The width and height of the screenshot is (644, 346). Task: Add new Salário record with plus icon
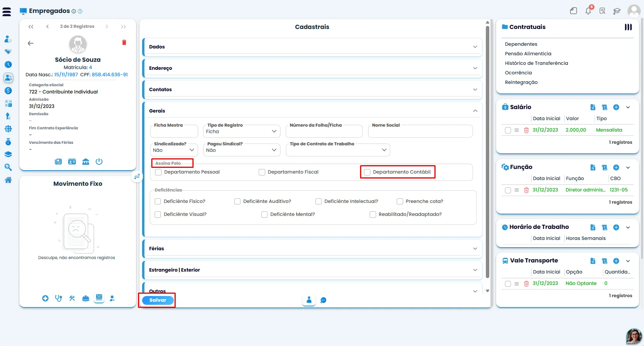click(x=616, y=107)
